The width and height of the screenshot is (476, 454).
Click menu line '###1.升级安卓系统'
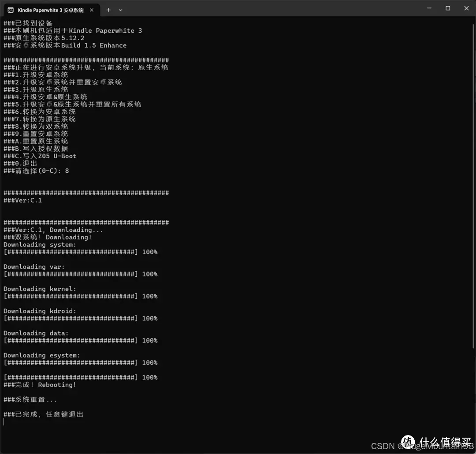click(36, 74)
